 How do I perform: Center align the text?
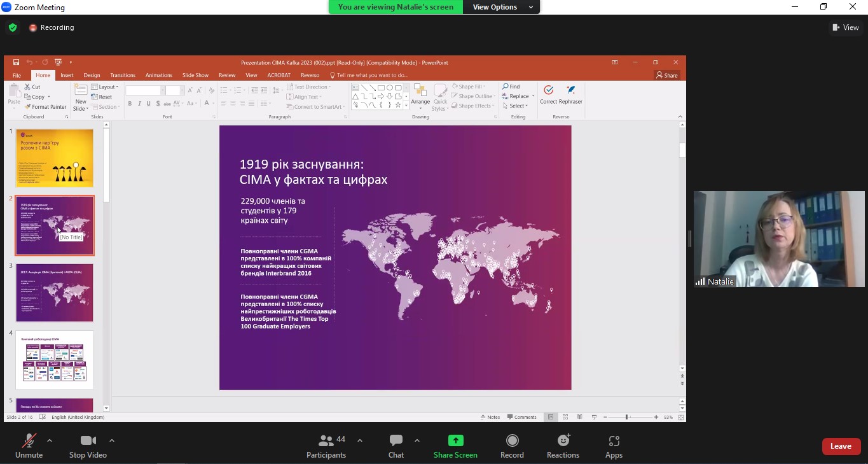233,103
